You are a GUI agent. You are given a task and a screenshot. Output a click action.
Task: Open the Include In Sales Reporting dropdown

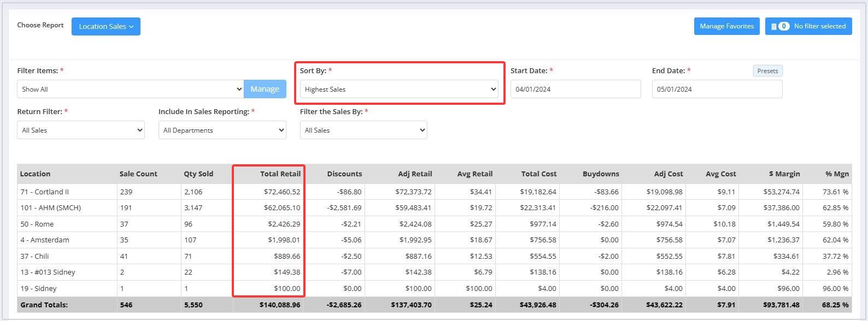click(222, 130)
